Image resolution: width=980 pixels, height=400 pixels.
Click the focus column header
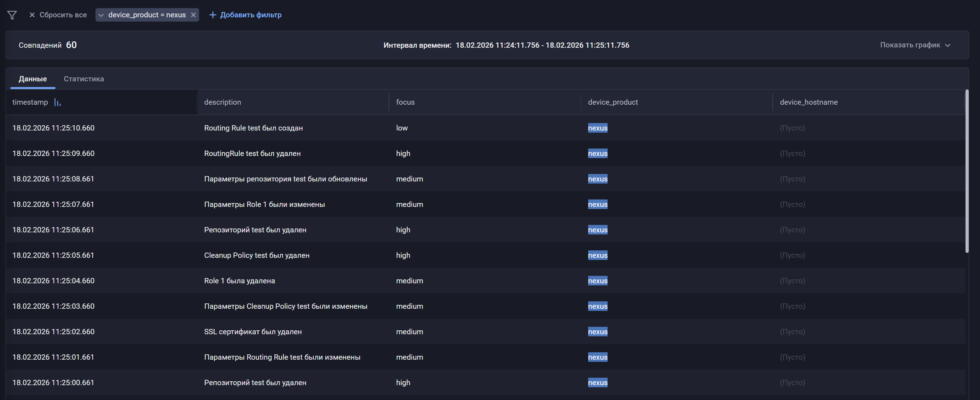click(x=405, y=102)
